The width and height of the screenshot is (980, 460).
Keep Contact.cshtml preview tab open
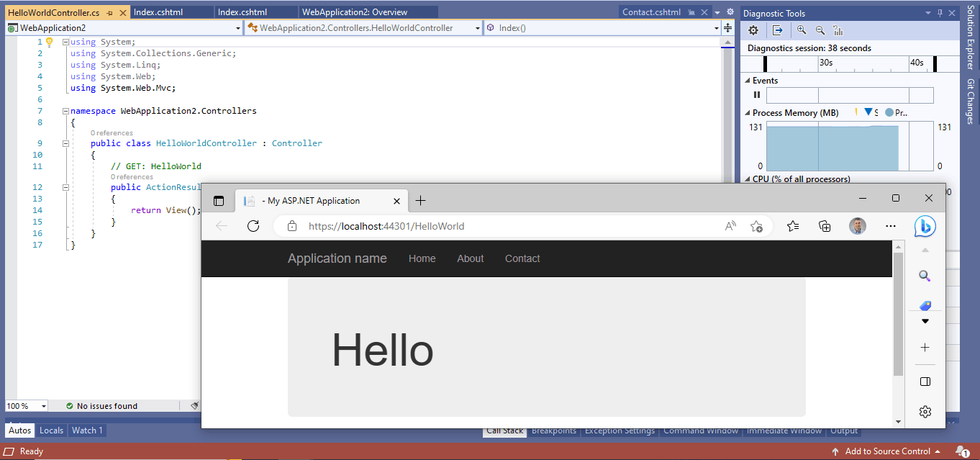point(691,12)
